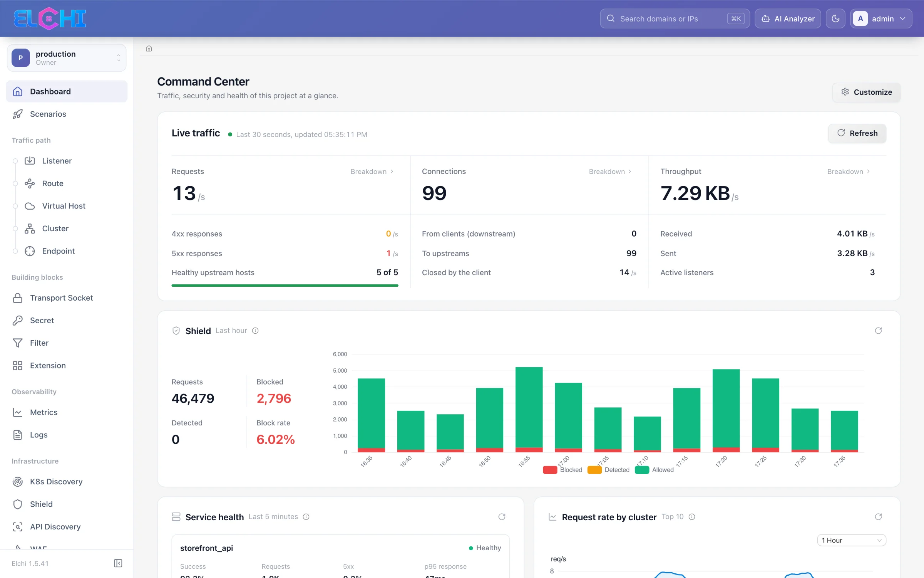The width and height of the screenshot is (924, 578).
Task: Click the Customize button
Action: (x=866, y=92)
